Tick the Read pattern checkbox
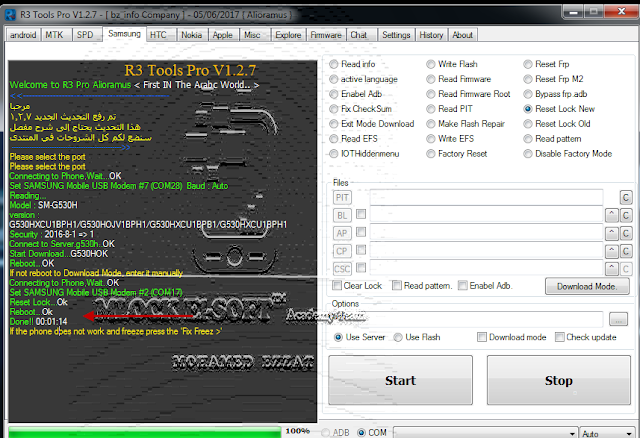Image resolution: width=640 pixels, height=438 pixels. tap(397, 285)
